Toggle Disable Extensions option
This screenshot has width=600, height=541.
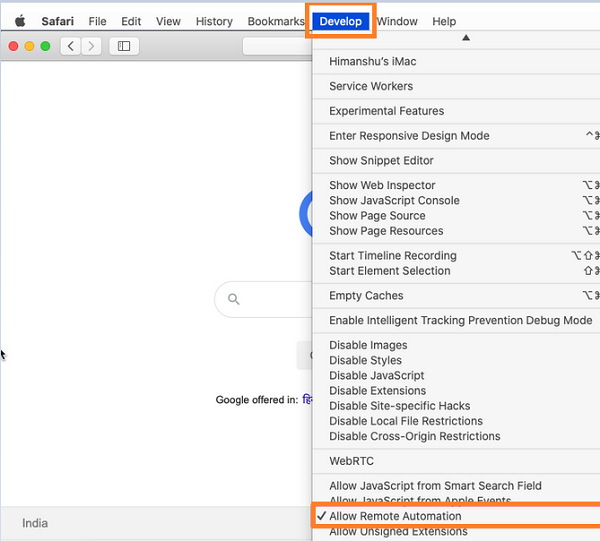click(x=457, y=391)
